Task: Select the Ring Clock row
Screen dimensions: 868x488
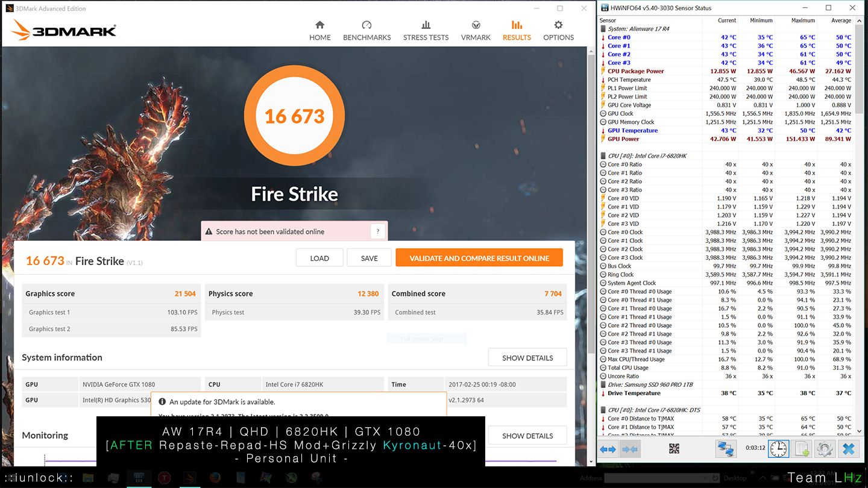Action: click(726, 274)
